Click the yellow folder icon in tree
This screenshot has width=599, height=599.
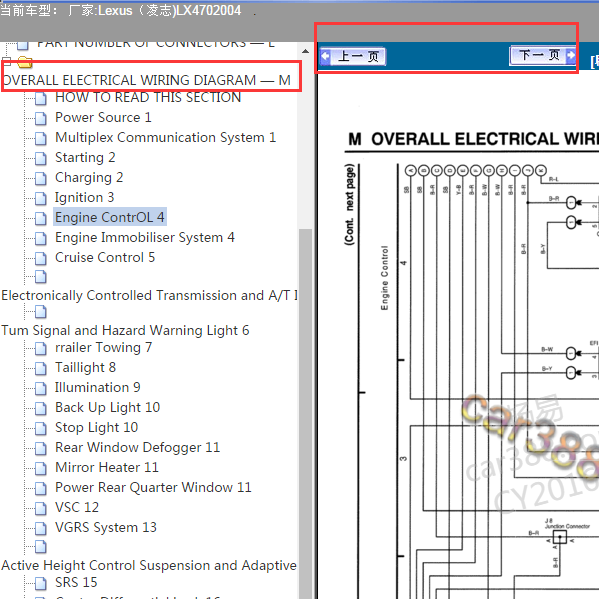[x=25, y=62]
